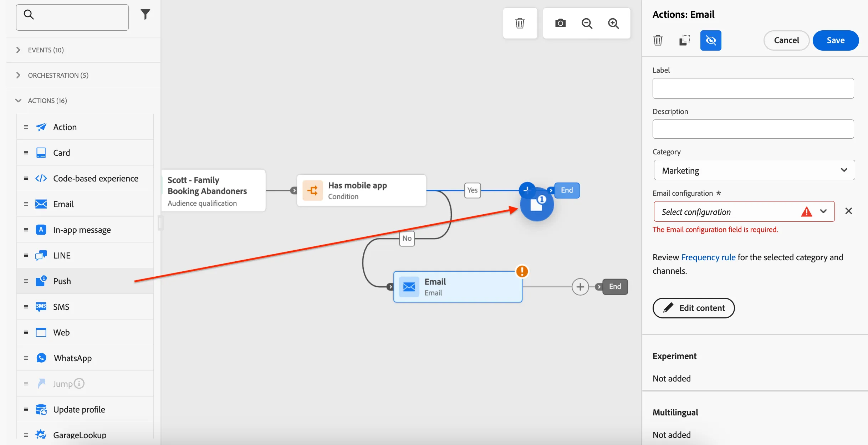Click the plus button after Email node
The height and width of the screenshot is (445, 868).
pyautogui.click(x=580, y=287)
